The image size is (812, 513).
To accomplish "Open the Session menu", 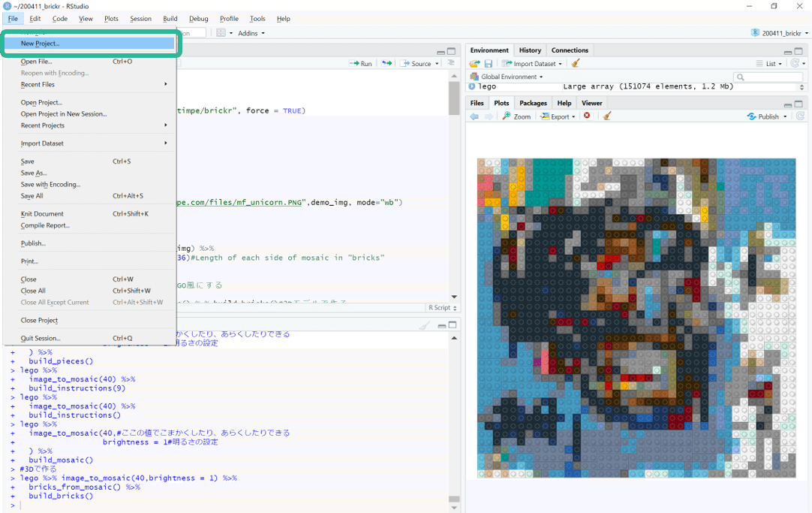I will click(141, 19).
